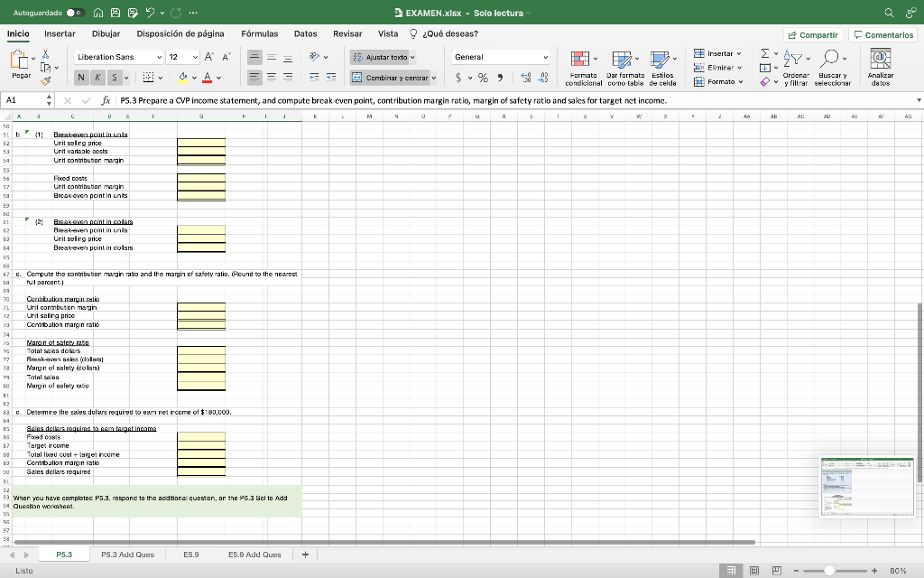This screenshot has width=924, height=578.
Task: Open the General number format dropdown
Action: coord(499,57)
